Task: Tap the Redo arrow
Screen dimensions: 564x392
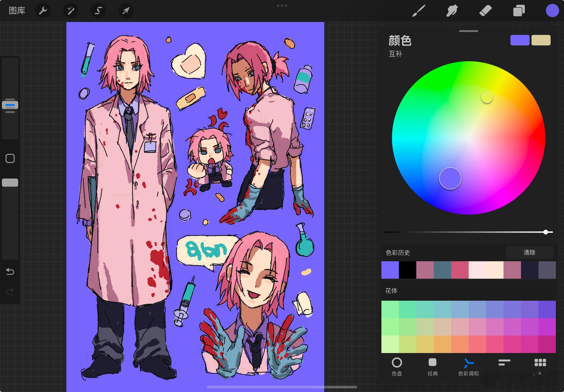Action: click(10, 292)
